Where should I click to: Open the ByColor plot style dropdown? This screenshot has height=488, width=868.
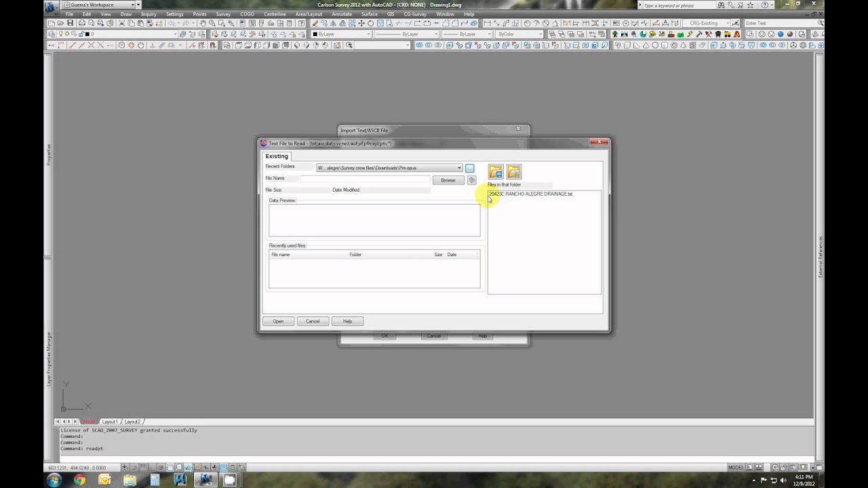pyautogui.click(x=540, y=34)
